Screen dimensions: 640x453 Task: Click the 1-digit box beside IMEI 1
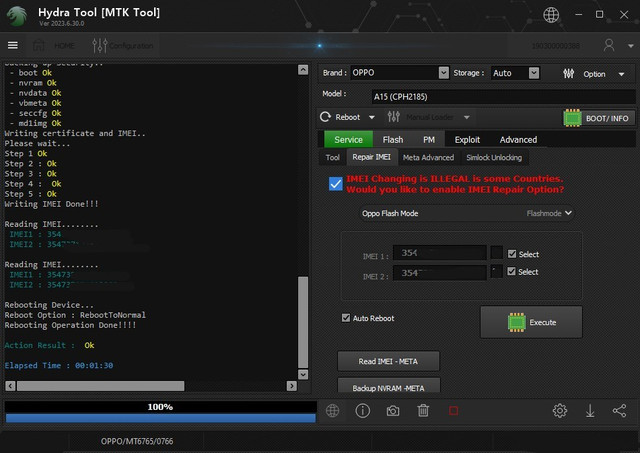(x=496, y=253)
